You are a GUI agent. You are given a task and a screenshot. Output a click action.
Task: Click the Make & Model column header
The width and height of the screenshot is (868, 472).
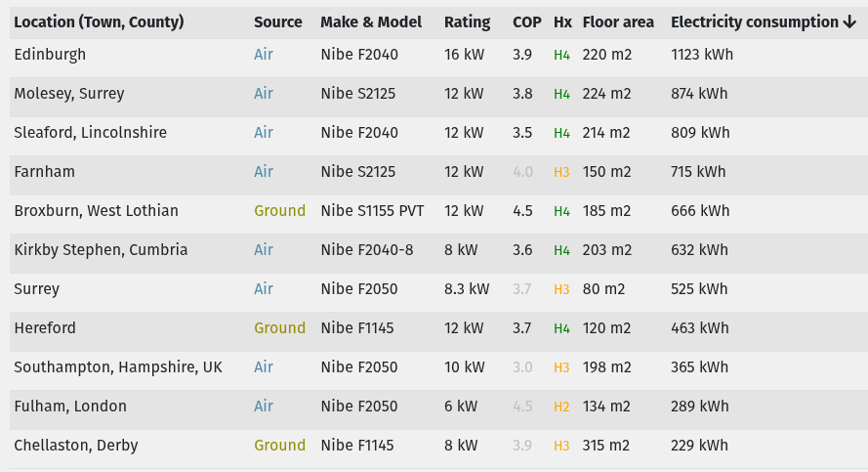click(371, 21)
